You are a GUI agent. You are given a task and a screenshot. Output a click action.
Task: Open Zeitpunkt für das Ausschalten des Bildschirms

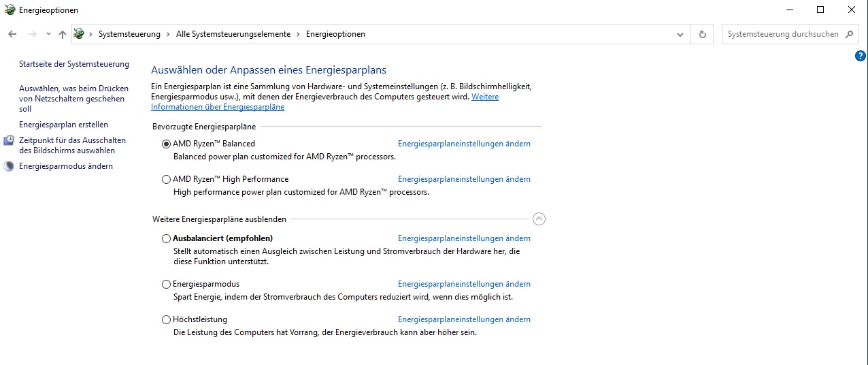pos(72,145)
